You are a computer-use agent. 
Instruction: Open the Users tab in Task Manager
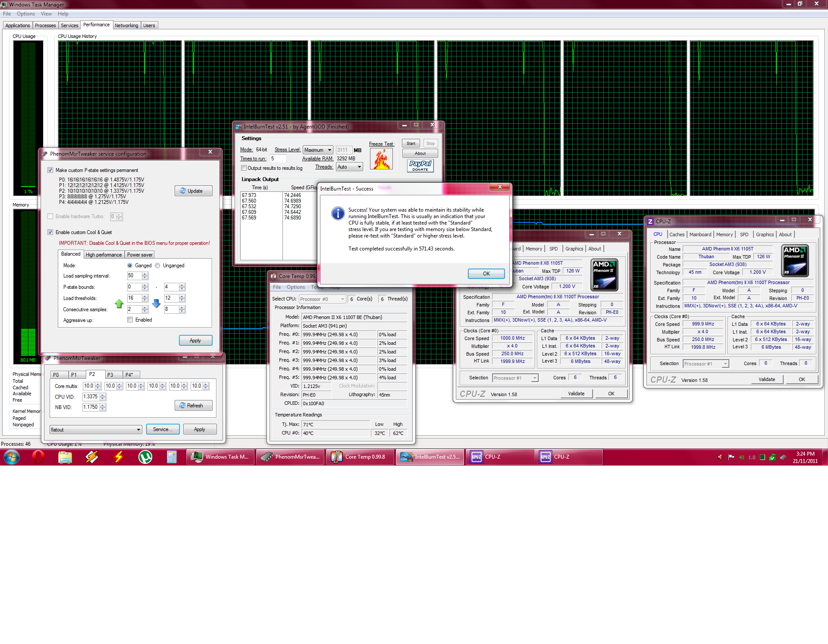tap(149, 25)
